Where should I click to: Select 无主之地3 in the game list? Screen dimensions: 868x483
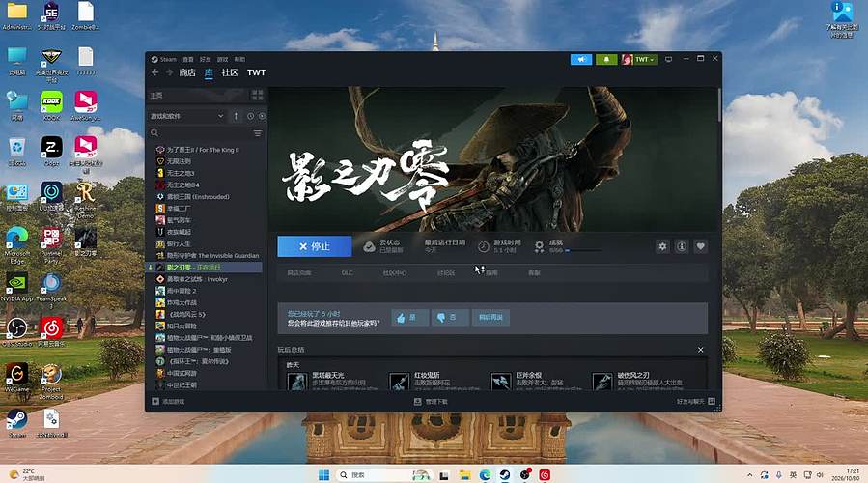pos(181,173)
